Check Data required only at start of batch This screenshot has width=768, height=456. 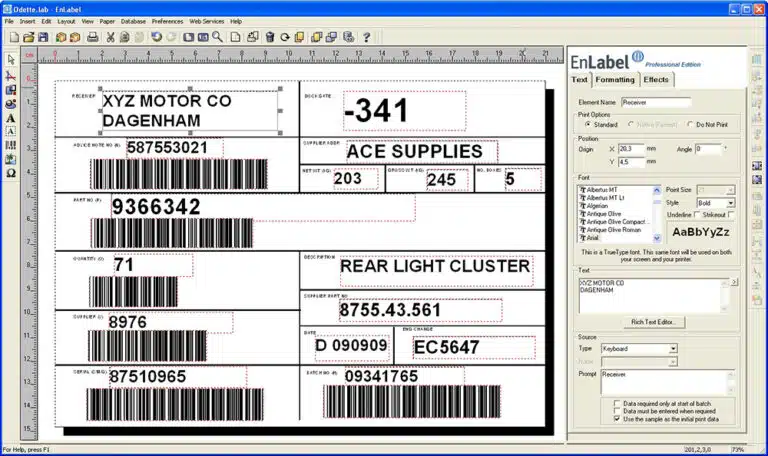coord(617,403)
